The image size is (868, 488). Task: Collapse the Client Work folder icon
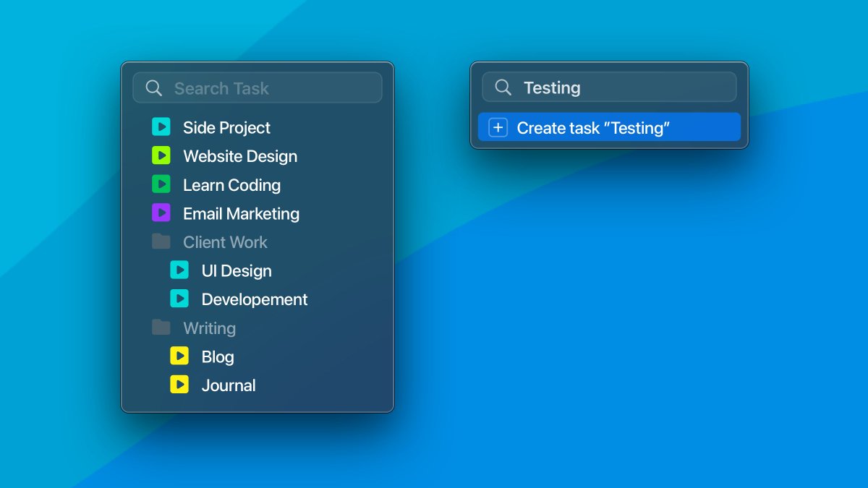point(161,241)
